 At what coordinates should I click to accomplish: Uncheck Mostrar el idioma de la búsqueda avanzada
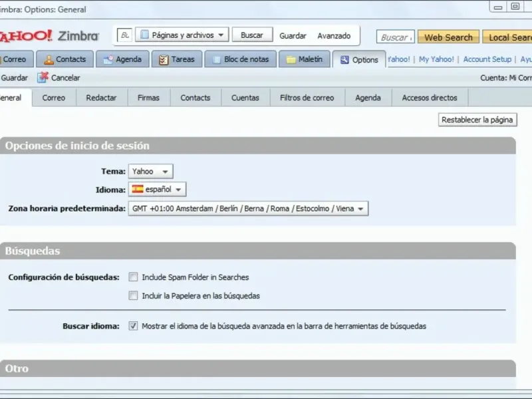click(x=133, y=326)
